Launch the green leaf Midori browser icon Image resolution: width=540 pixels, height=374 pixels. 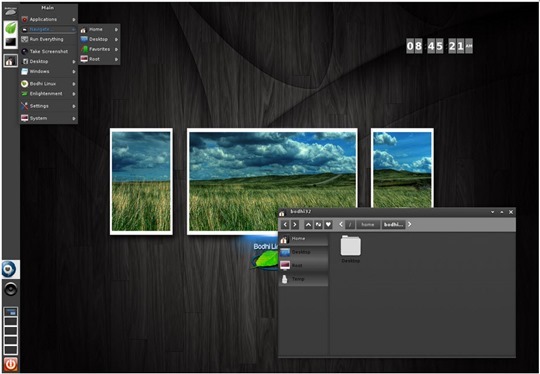pyautogui.click(x=11, y=27)
